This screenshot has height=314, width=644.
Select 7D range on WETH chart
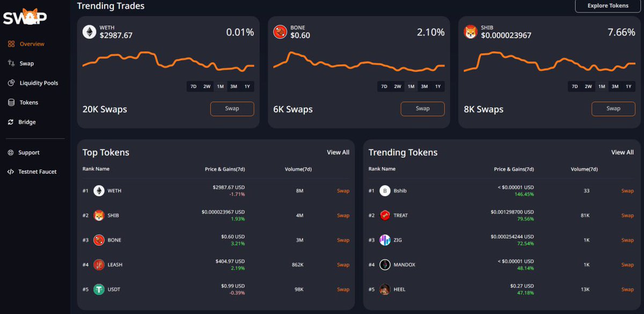point(194,86)
